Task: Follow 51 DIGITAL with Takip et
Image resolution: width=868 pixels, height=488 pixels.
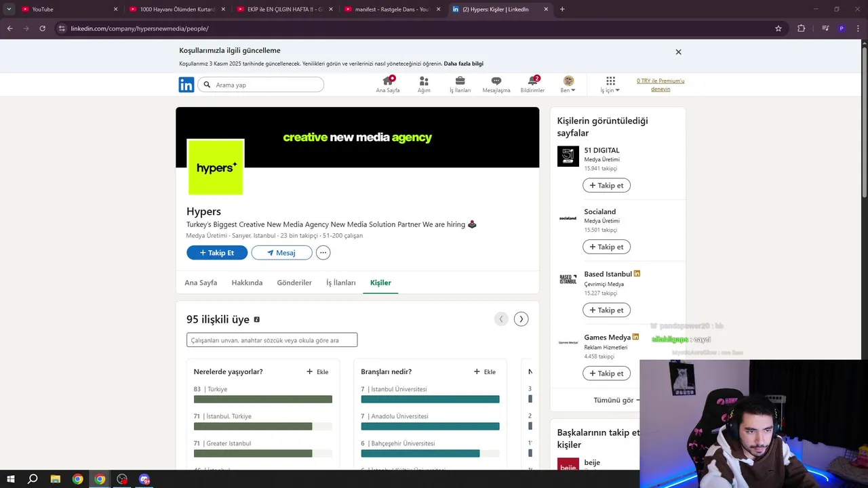Action: pyautogui.click(x=606, y=186)
